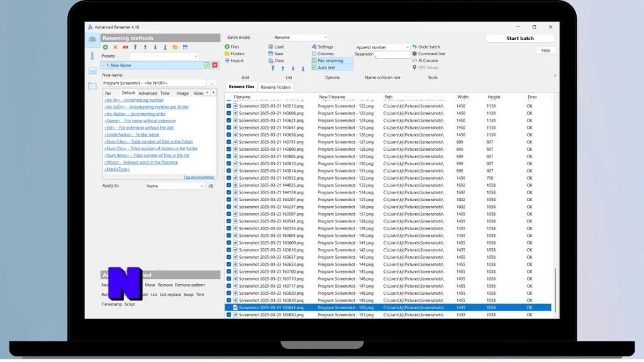Viewport: 644px width, 362px height.
Task: Toggle green enable check on New Name method
Action: [207, 65]
